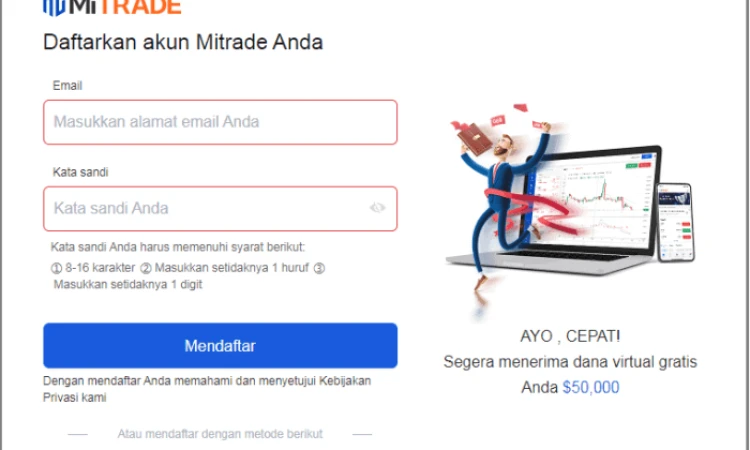Click the Kata sandi field label

(x=80, y=172)
